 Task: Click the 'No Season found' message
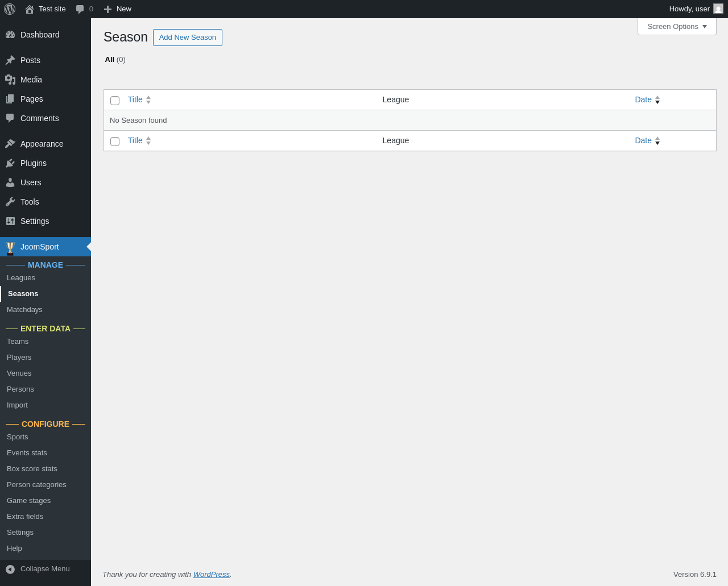tap(138, 120)
